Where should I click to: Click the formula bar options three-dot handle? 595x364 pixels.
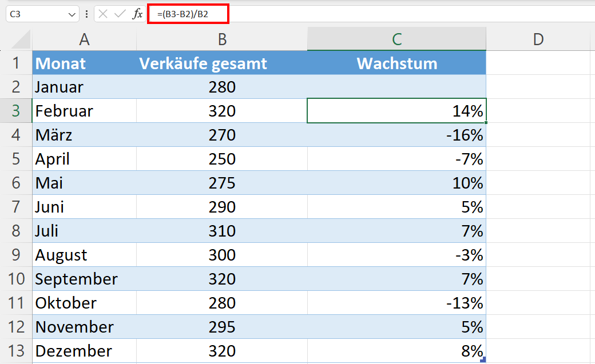(x=87, y=14)
